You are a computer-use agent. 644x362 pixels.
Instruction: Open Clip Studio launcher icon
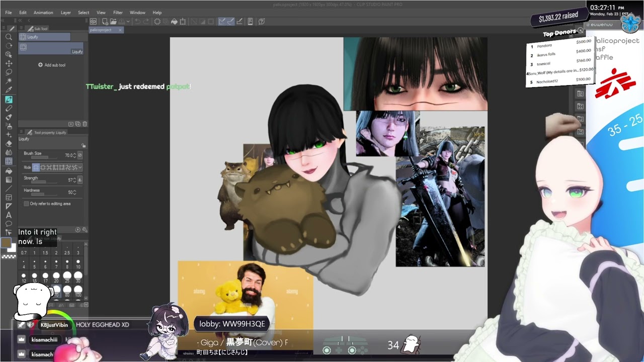[x=93, y=22]
